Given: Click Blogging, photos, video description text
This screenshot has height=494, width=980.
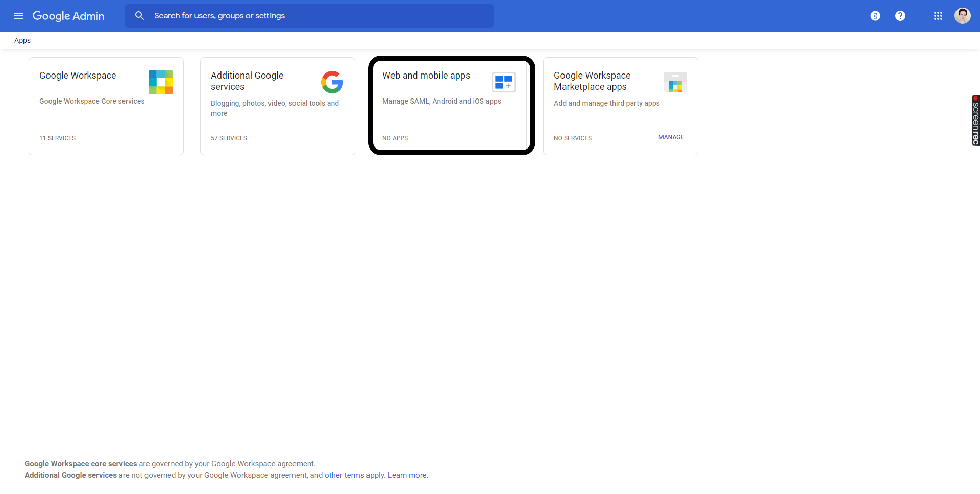Looking at the screenshot, I should (x=275, y=108).
